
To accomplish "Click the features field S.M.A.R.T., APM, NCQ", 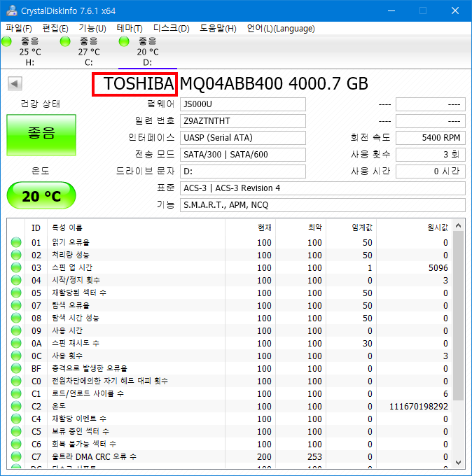I will [323, 205].
